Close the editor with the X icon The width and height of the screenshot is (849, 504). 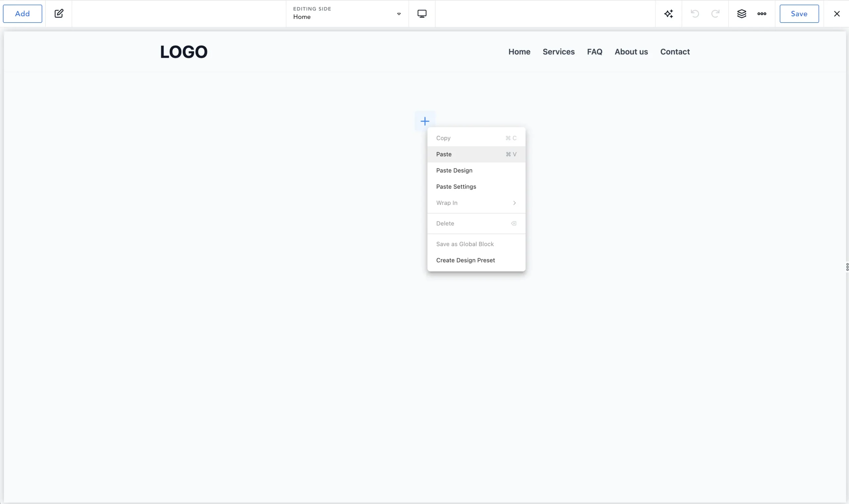(837, 14)
